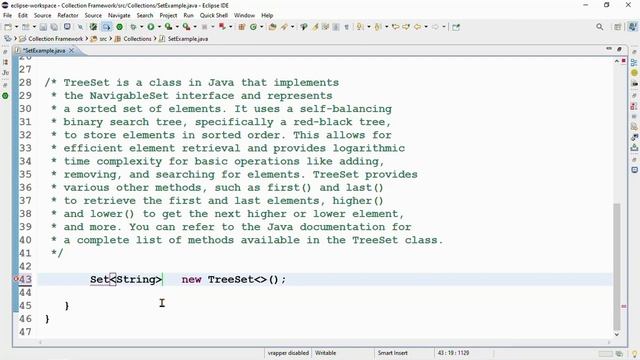
Task: Select the Java perspective icon
Action: point(632,27)
